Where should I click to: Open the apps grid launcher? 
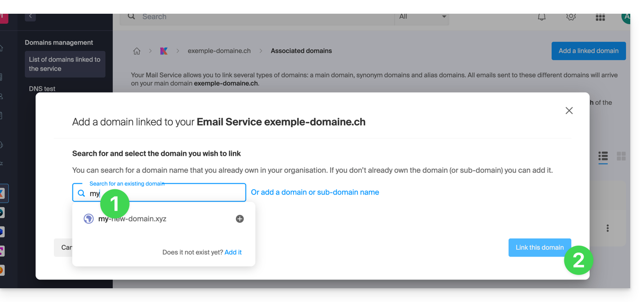pyautogui.click(x=600, y=17)
